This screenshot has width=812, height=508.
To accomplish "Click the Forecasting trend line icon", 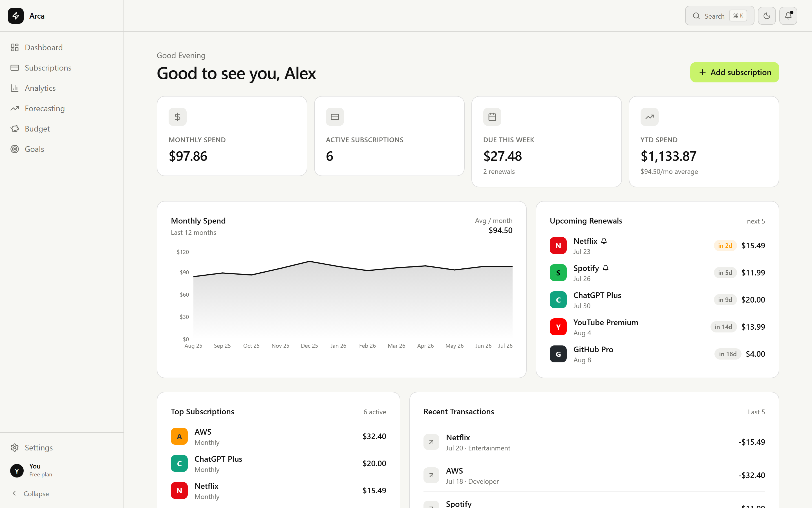I will point(14,109).
